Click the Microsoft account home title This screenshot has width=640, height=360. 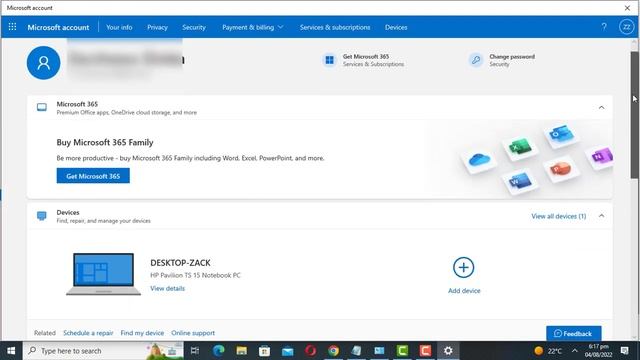pos(58,27)
